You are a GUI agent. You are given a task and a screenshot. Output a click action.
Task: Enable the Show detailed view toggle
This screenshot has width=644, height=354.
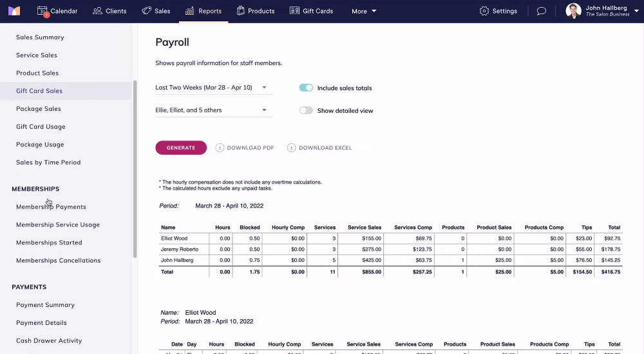(x=306, y=110)
